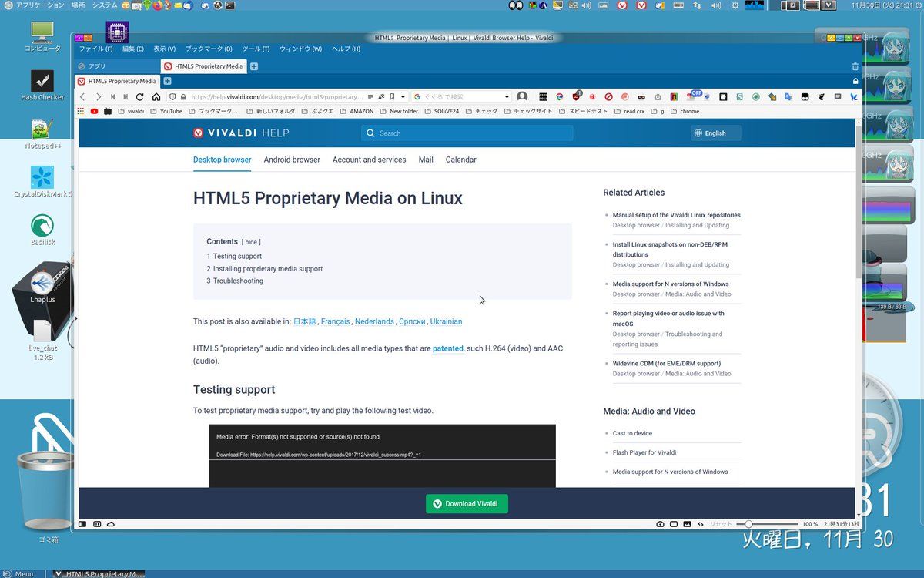Select the Account and services tab
The image size is (924, 578).
pyautogui.click(x=369, y=160)
